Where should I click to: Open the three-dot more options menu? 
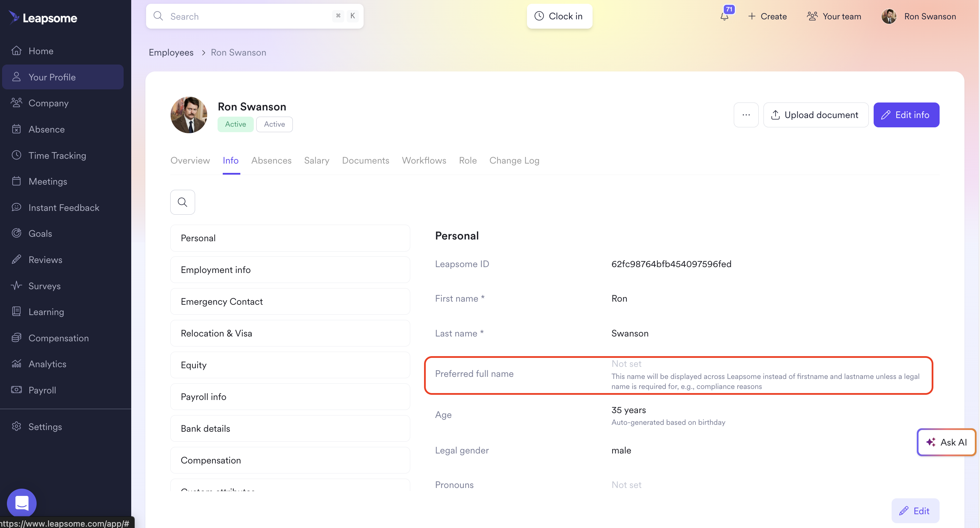[746, 115]
